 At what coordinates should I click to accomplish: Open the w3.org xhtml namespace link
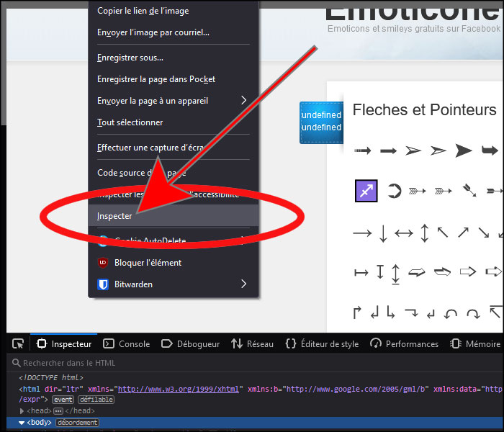click(x=179, y=389)
